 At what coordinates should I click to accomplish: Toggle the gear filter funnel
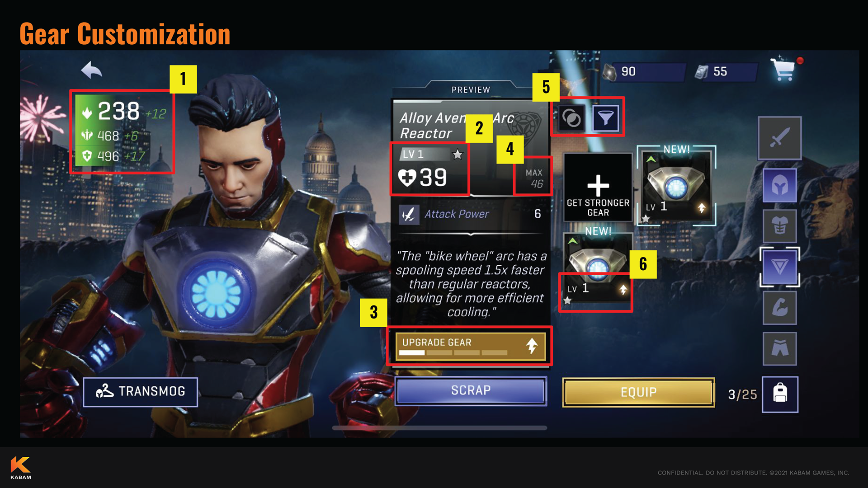coord(606,118)
